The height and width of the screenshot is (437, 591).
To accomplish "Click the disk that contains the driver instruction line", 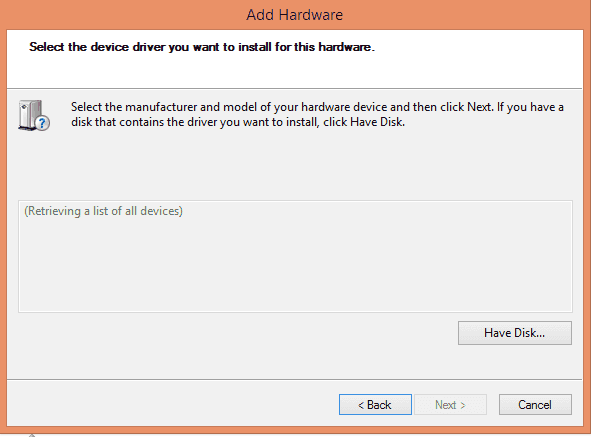I will 238,122.
